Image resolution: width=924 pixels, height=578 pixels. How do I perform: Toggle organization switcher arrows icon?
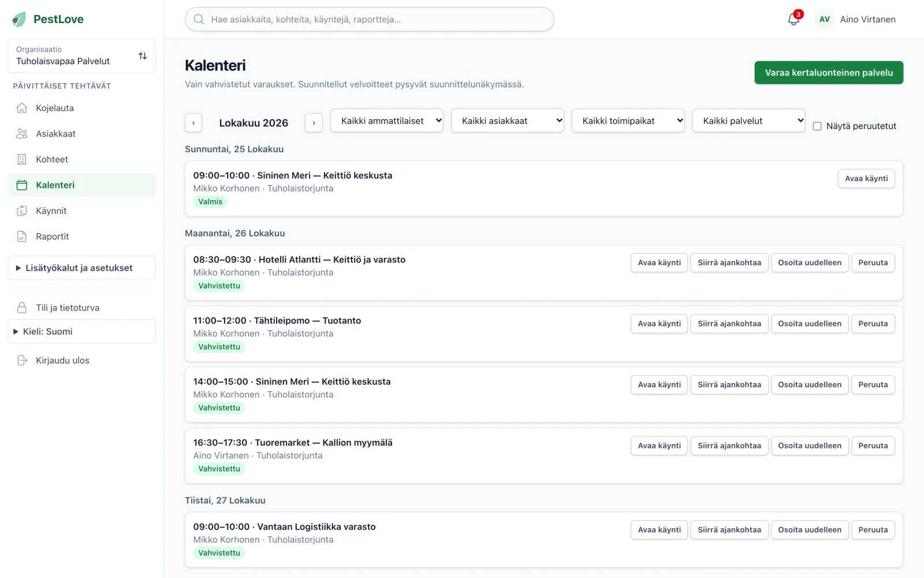tap(143, 56)
